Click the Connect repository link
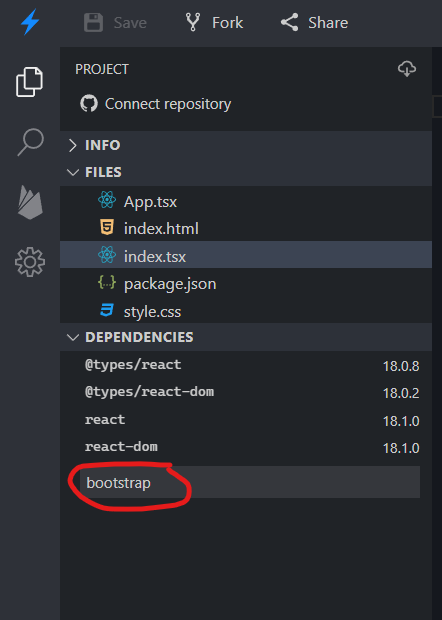This screenshot has height=620, width=442. [168, 104]
